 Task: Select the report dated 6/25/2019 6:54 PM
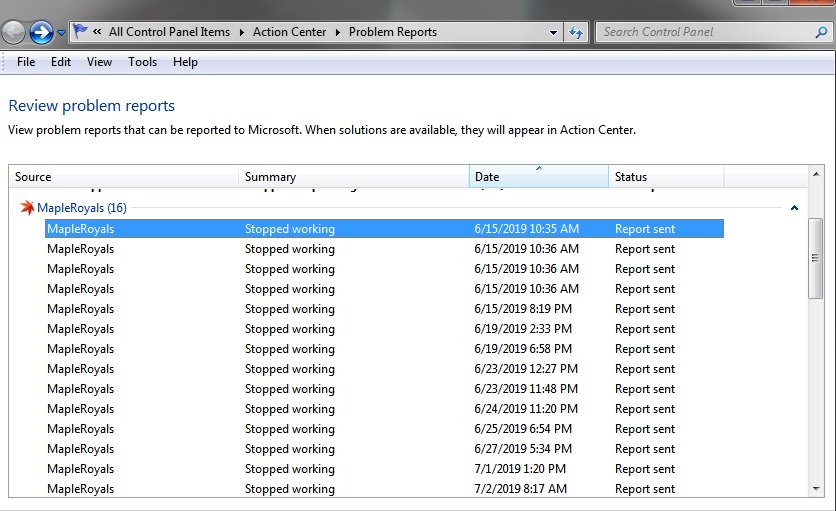(x=384, y=429)
